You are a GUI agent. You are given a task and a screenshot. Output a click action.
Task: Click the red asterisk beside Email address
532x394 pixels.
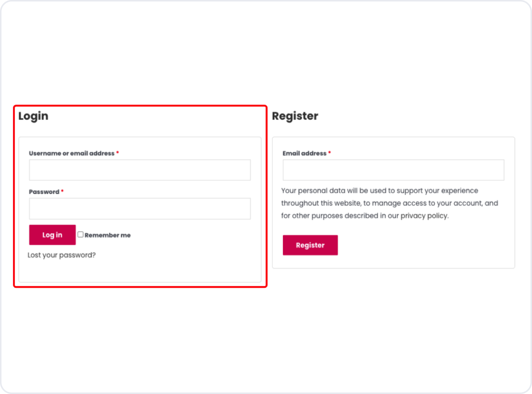click(330, 153)
